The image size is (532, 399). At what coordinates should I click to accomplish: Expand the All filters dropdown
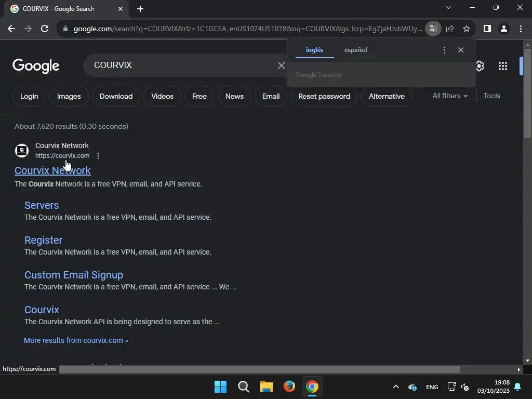point(450,96)
